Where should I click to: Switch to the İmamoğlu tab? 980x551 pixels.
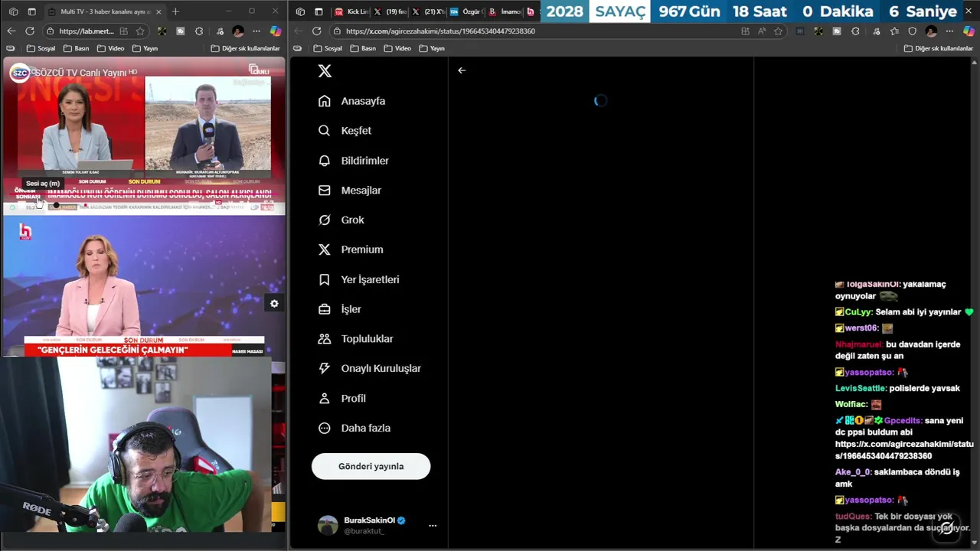505,11
